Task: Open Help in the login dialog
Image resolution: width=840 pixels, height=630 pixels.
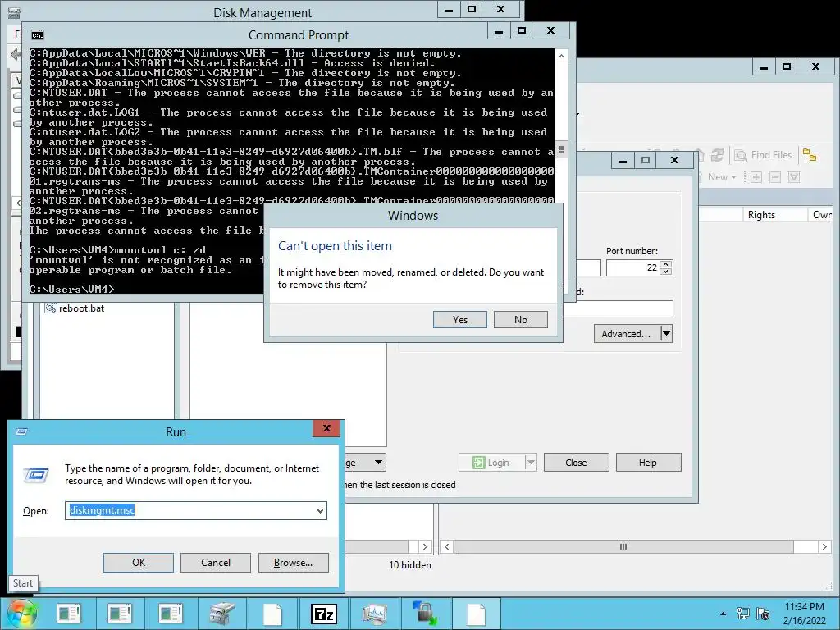Action: pyautogui.click(x=648, y=463)
